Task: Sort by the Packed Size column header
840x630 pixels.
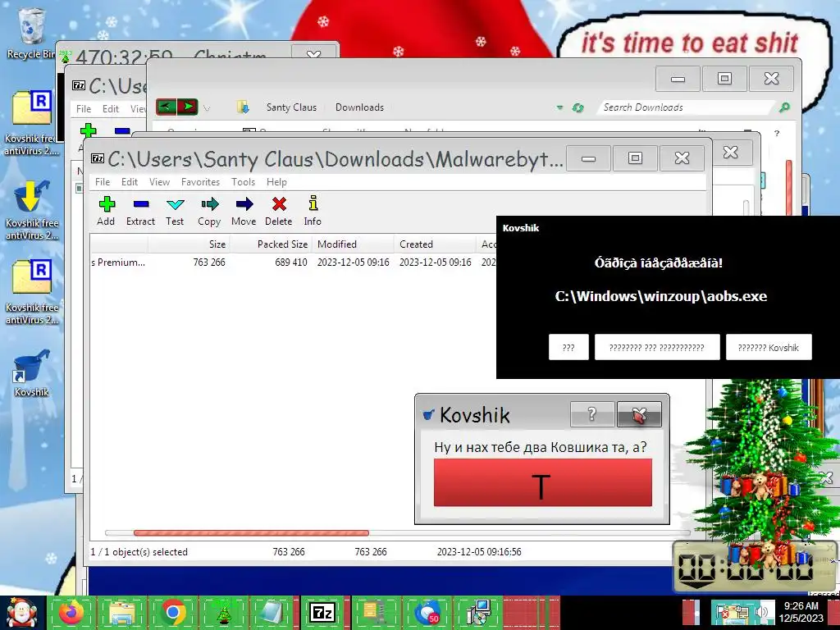Action: [x=271, y=244]
